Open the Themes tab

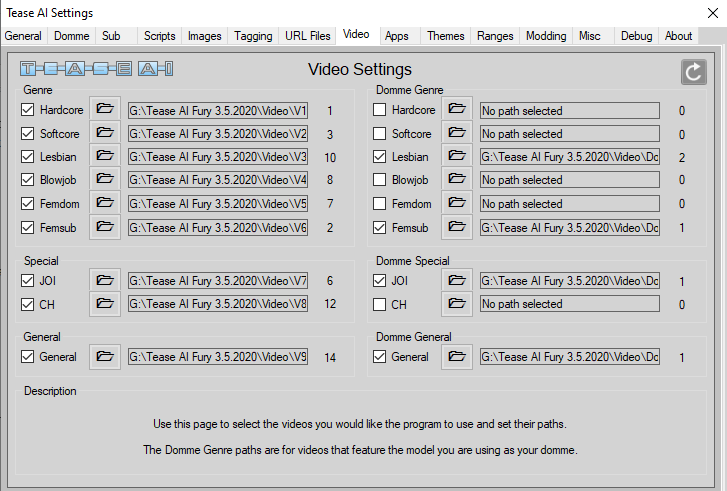pyautogui.click(x=446, y=36)
